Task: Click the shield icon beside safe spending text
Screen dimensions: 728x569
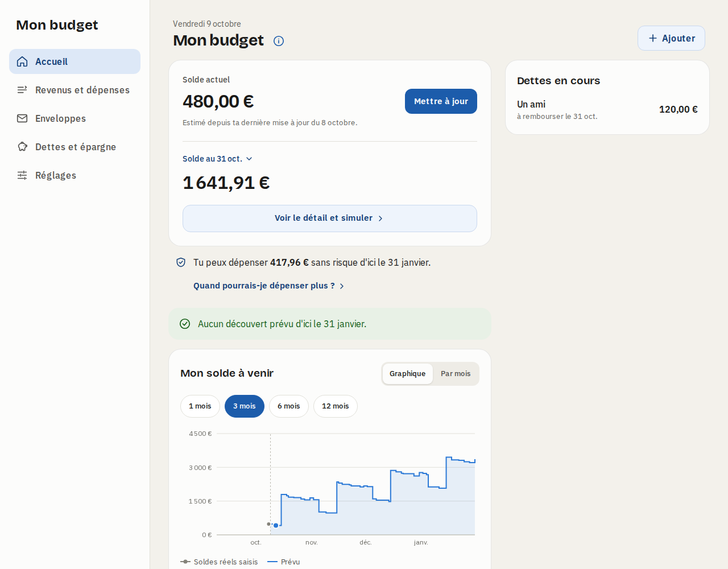Action: [x=181, y=262]
